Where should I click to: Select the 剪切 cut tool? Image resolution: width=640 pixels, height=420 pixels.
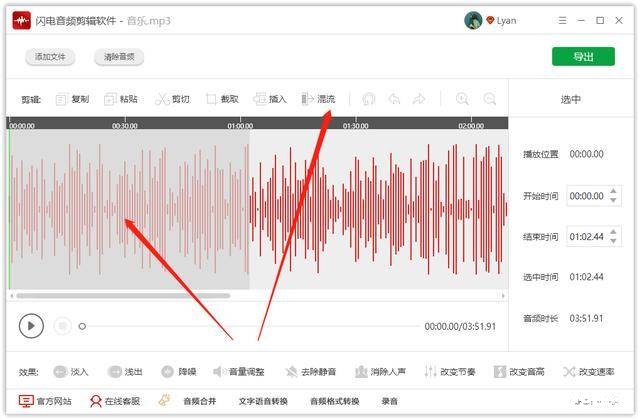click(x=172, y=99)
